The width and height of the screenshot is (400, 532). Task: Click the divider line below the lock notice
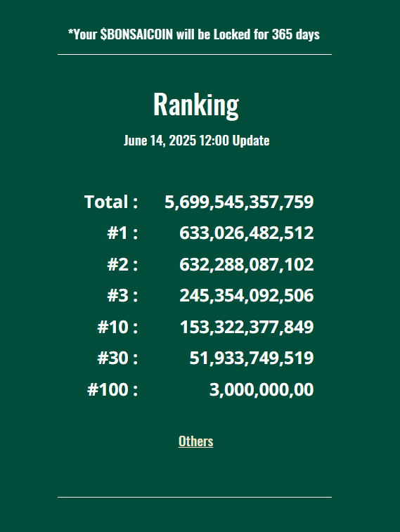click(x=195, y=54)
